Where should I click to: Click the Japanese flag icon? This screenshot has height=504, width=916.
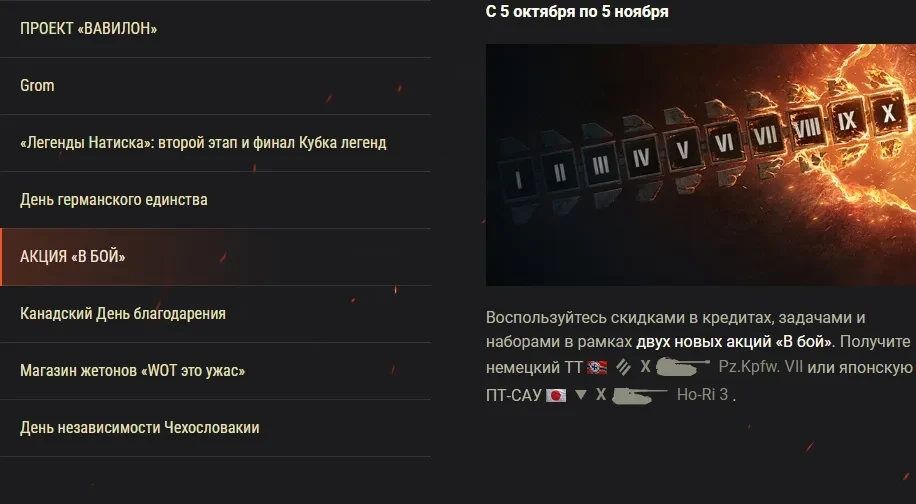coord(556,395)
